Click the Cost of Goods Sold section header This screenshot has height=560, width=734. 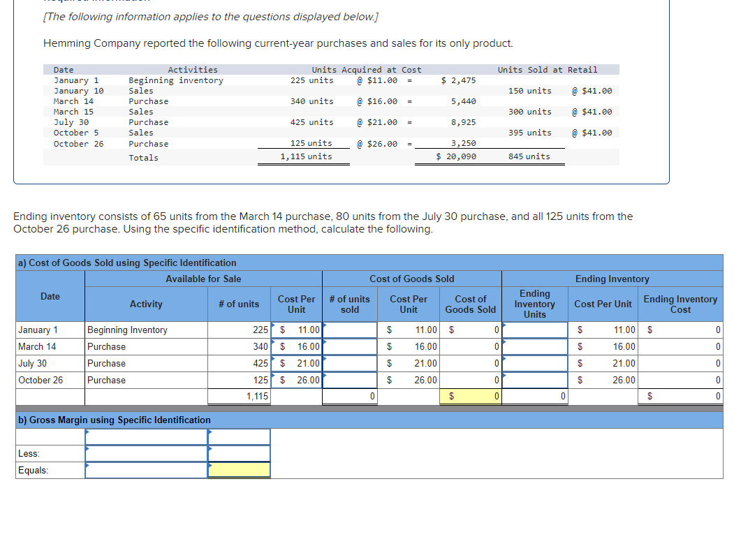click(x=411, y=278)
